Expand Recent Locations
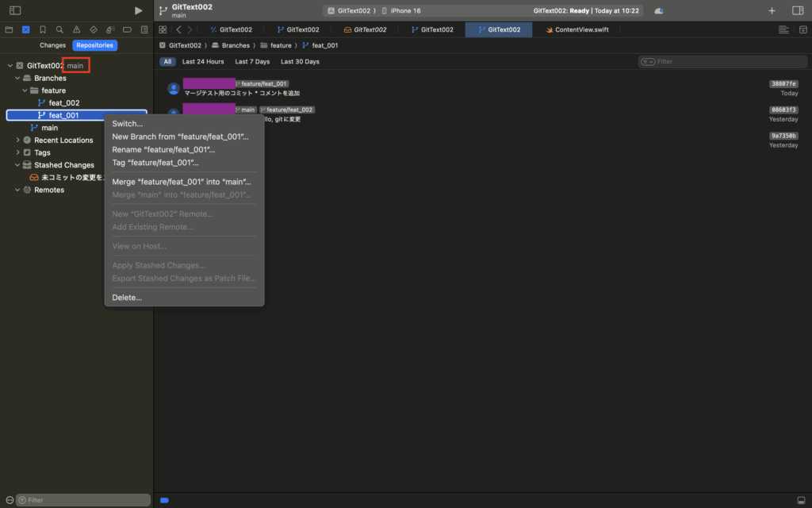 pyautogui.click(x=17, y=140)
